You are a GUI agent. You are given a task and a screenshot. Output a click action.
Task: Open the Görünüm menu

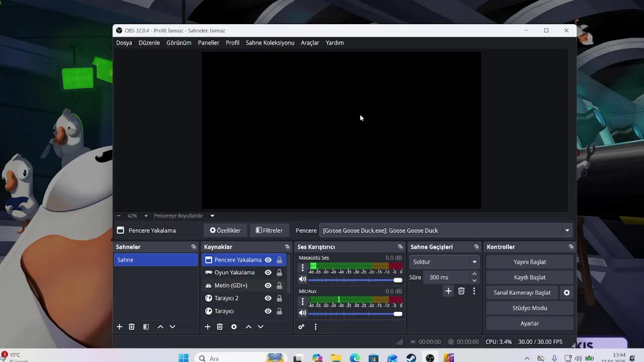(x=179, y=43)
